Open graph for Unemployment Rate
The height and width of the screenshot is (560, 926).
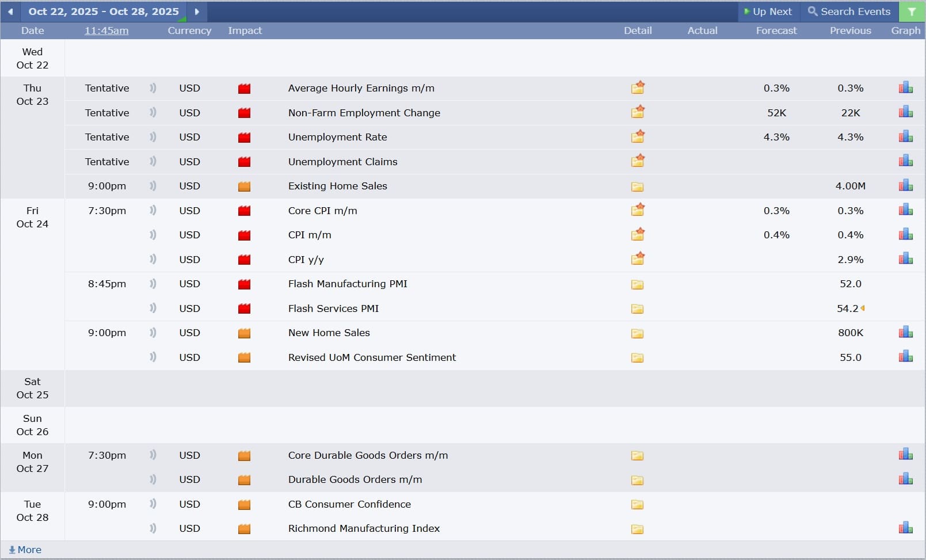[905, 136]
